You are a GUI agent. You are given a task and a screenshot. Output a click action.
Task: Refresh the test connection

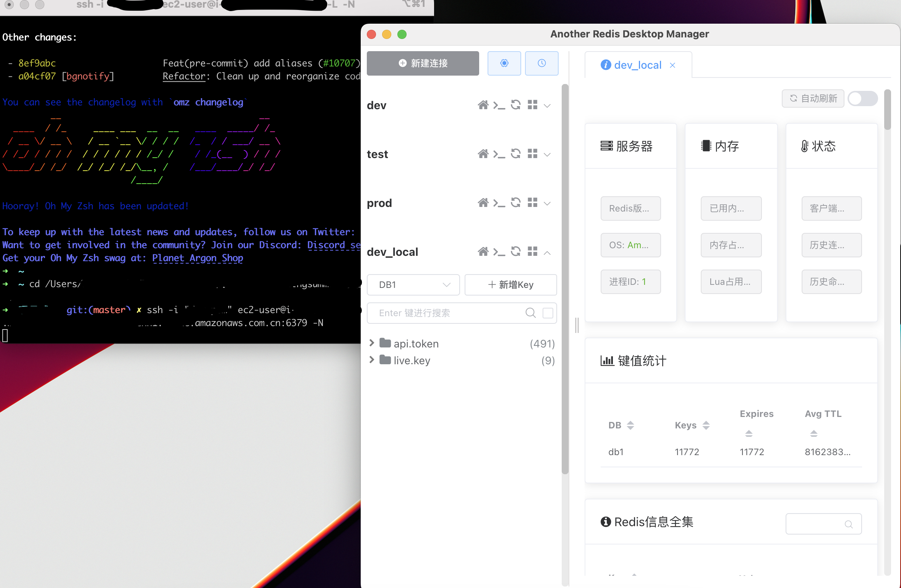tap(515, 154)
